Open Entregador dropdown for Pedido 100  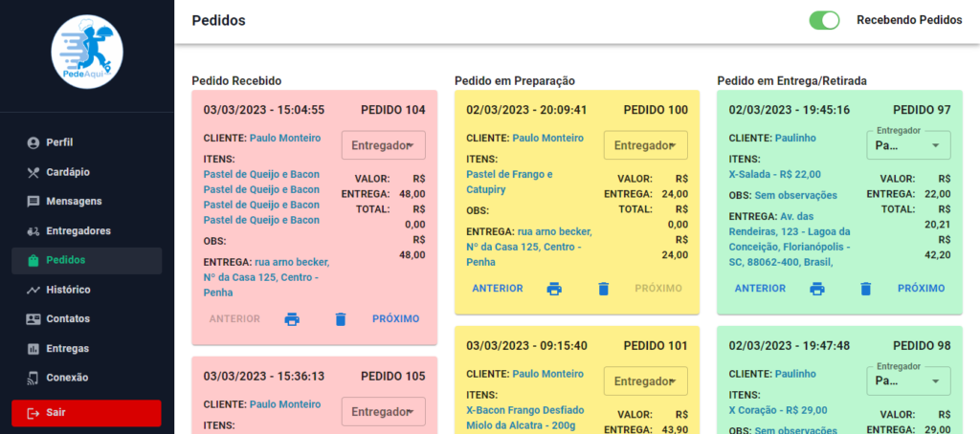(x=646, y=145)
